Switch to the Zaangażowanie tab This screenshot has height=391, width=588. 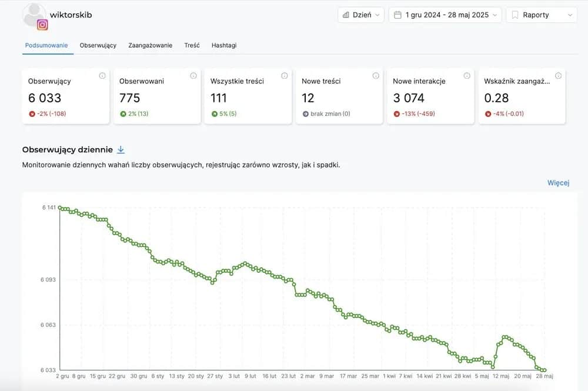coord(150,45)
